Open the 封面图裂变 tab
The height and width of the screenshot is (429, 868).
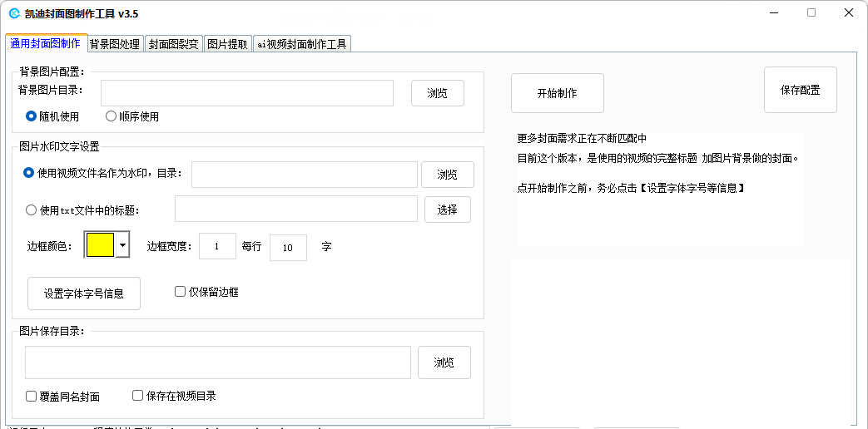[174, 44]
